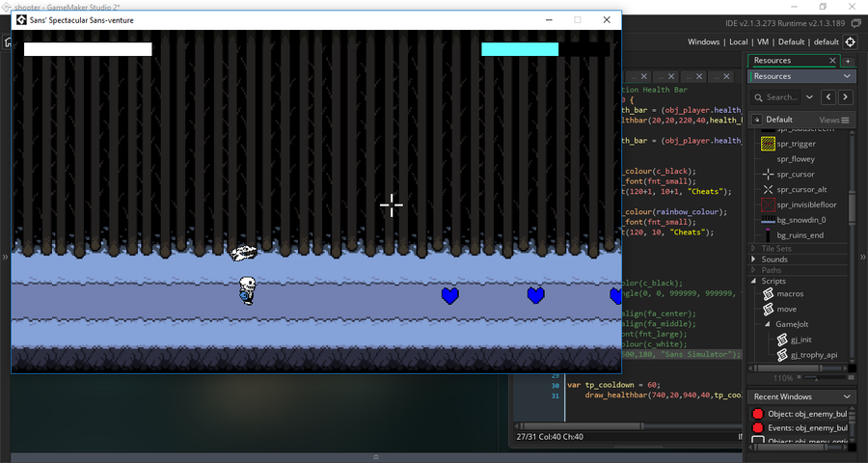Click the spr_invisiblefloor red sprite icon
The image size is (868, 463).
click(x=768, y=204)
